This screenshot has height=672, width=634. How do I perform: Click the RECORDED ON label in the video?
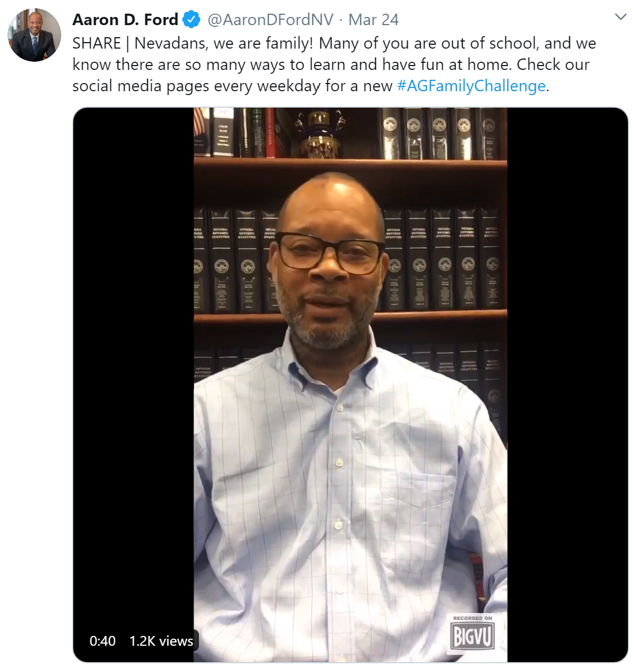473,618
